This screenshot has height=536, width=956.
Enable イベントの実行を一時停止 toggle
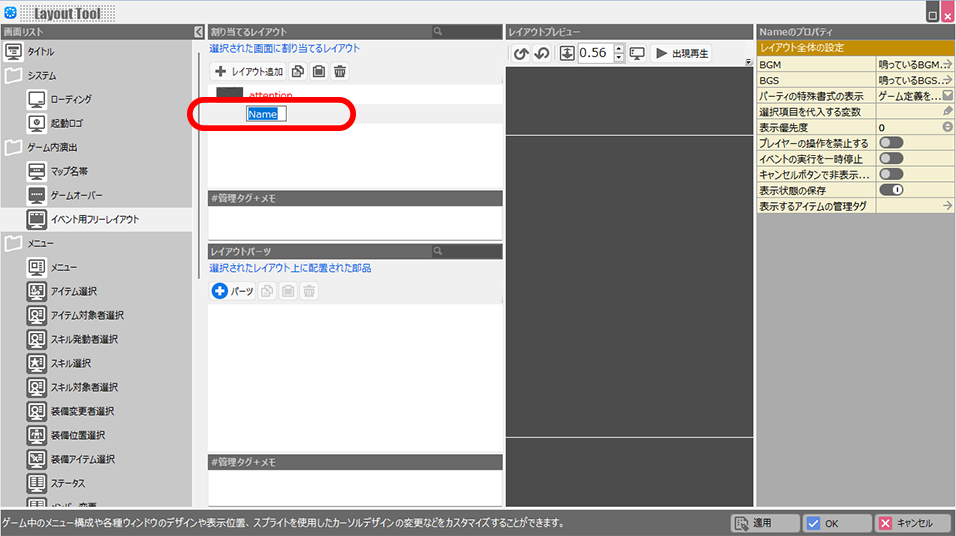(x=890, y=158)
